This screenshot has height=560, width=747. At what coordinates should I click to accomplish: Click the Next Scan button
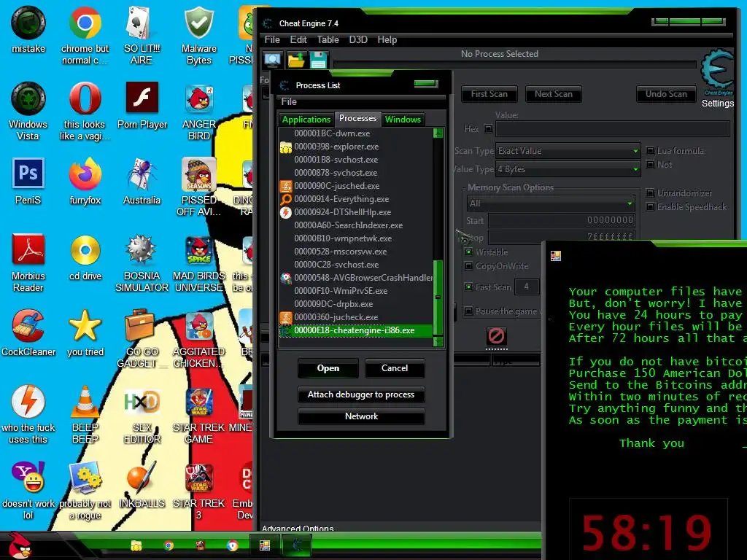[x=554, y=94]
